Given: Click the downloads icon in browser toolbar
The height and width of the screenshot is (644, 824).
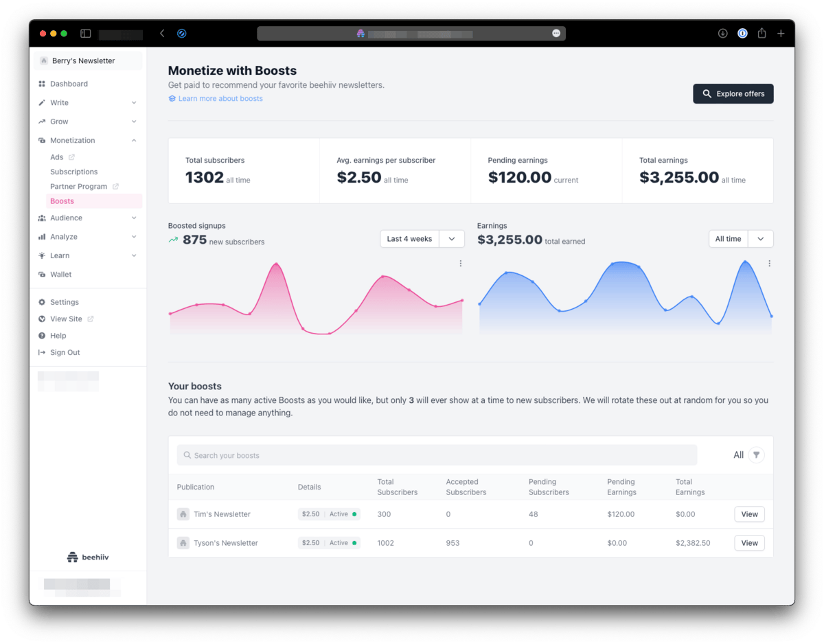Looking at the screenshot, I should pyautogui.click(x=723, y=33).
